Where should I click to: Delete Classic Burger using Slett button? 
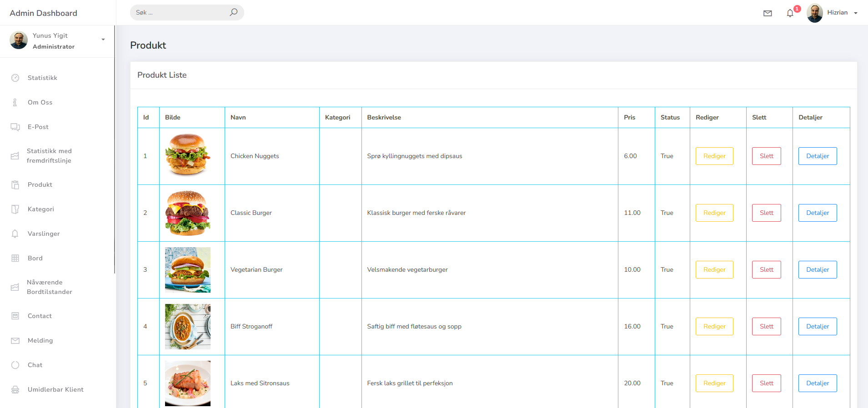pyautogui.click(x=766, y=213)
